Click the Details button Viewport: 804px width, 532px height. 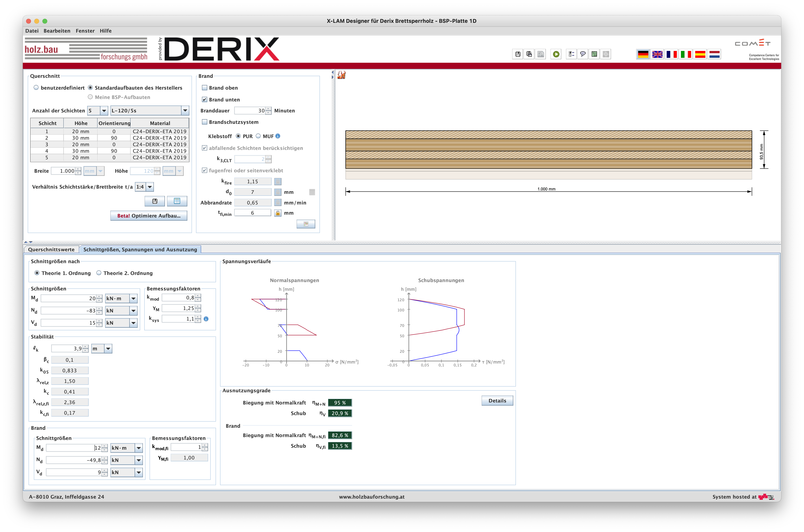pyautogui.click(x=497, y=401)
